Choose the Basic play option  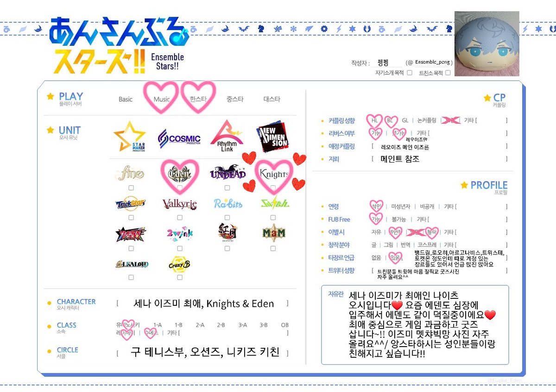tap(126, 99)
